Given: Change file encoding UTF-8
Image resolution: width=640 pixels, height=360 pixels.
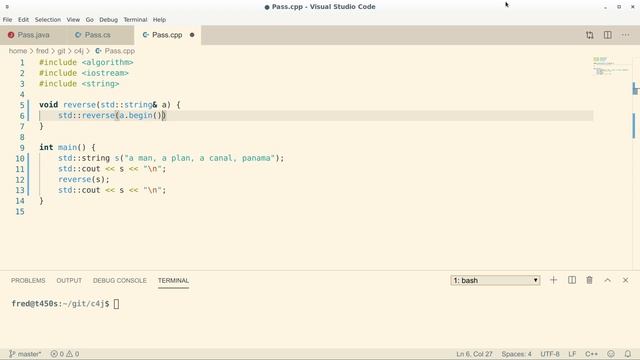Looking at the screenshot, I should point(550,354).
